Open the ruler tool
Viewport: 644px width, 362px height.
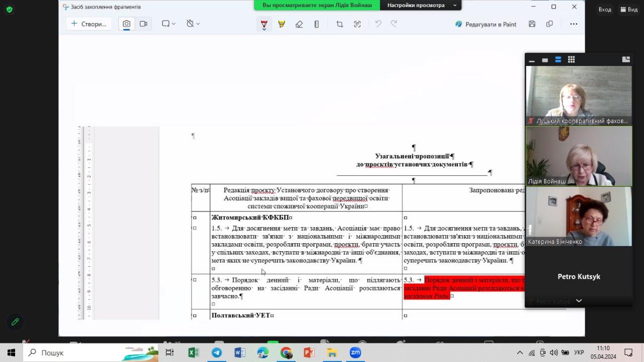click(x=316, y=24)
